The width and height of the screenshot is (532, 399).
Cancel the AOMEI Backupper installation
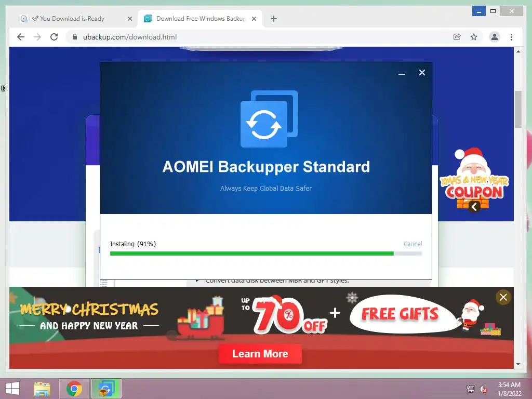click(x=413, y=244)
